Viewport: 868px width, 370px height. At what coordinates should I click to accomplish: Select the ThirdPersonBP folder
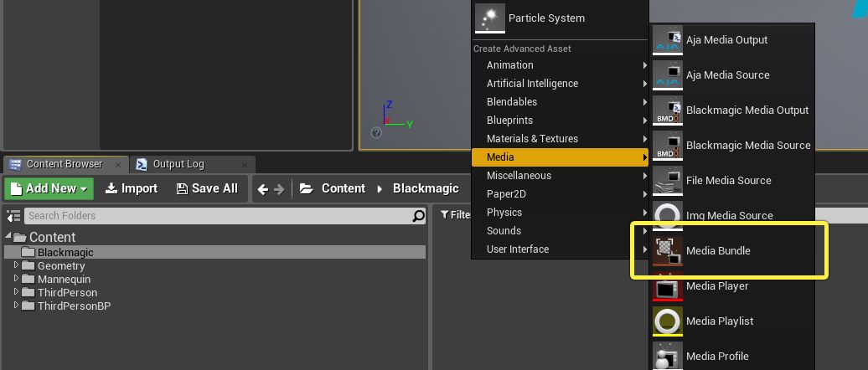point(74,306)
